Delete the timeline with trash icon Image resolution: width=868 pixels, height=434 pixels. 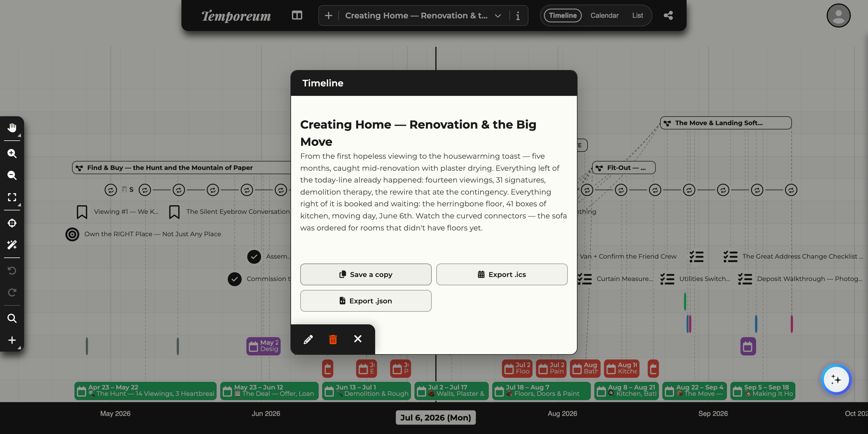[333, 339]
